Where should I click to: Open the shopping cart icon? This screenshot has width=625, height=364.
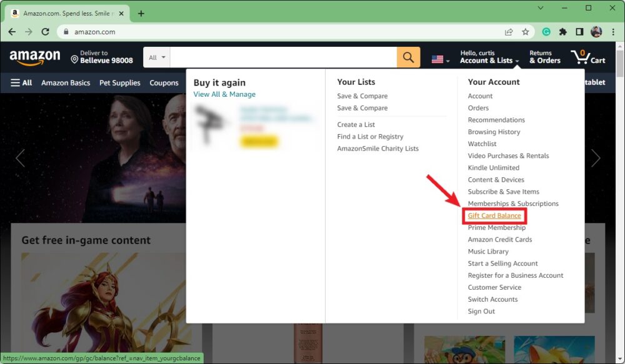click(x=587, y=57)
